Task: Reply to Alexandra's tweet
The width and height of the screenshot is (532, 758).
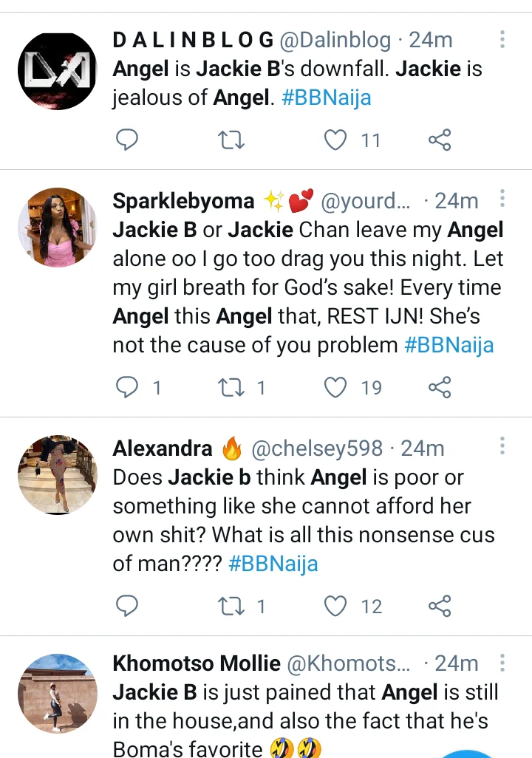Action: pos(129,607)
